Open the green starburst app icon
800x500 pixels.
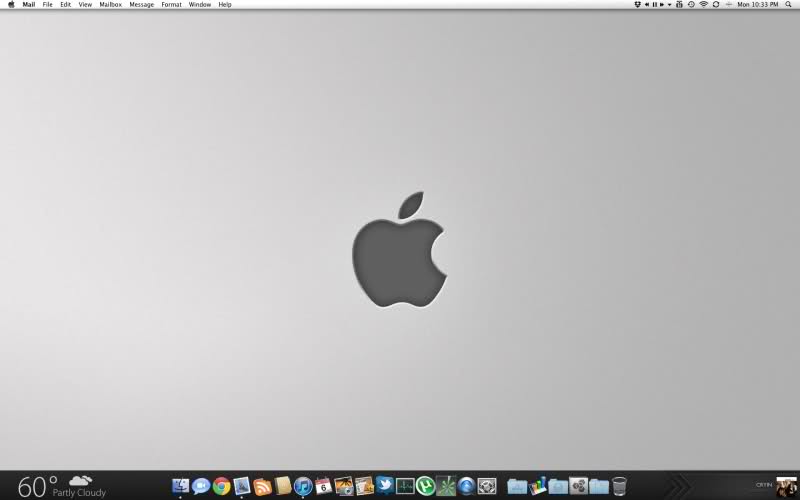(x=446, y=486)
